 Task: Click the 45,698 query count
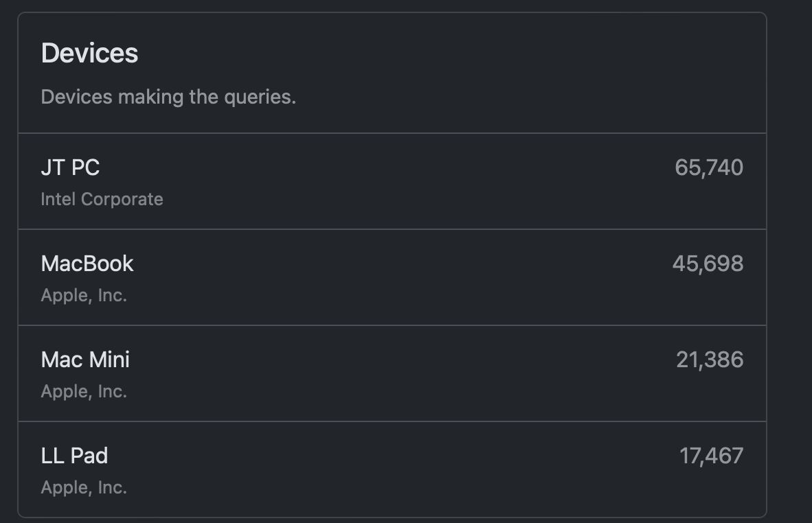coord(708,264)
